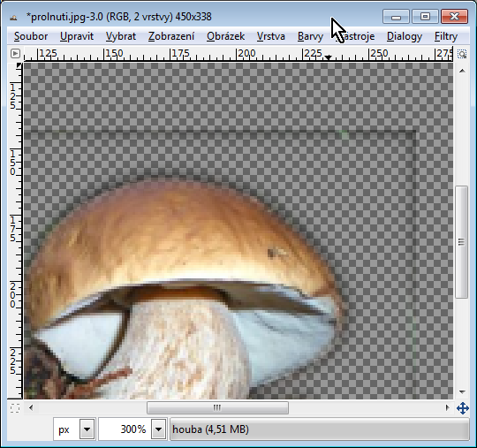477x448 pixels.
Task: Click the vertical scrollbar thumb
Action: pos(461,242)
